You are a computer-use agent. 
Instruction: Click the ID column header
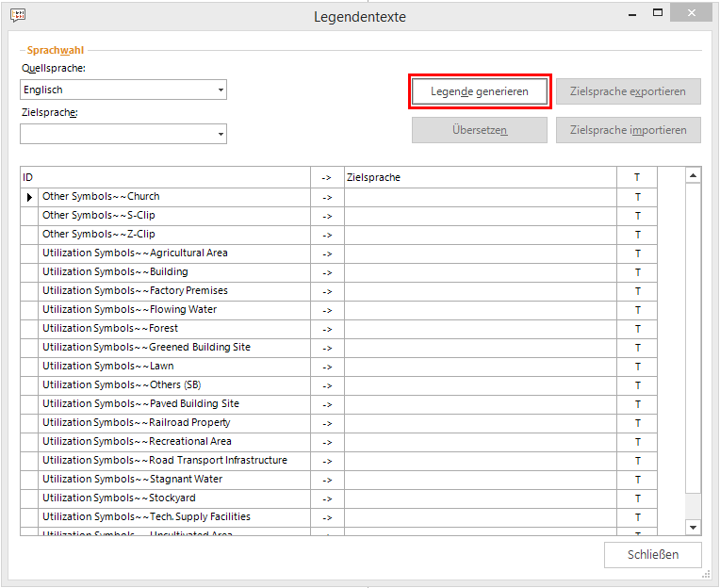pos(165,177)
